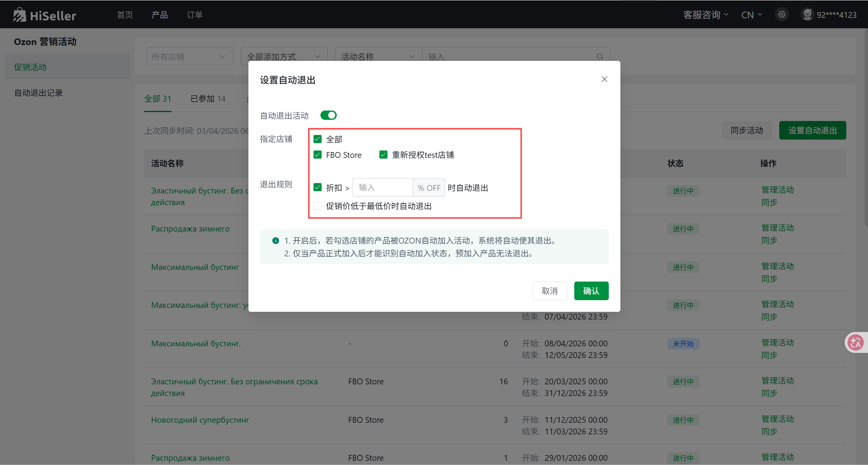Uncheck the FBO Store checkbox
This screenshot has width=868, height=465.
(x=317, y=155)
